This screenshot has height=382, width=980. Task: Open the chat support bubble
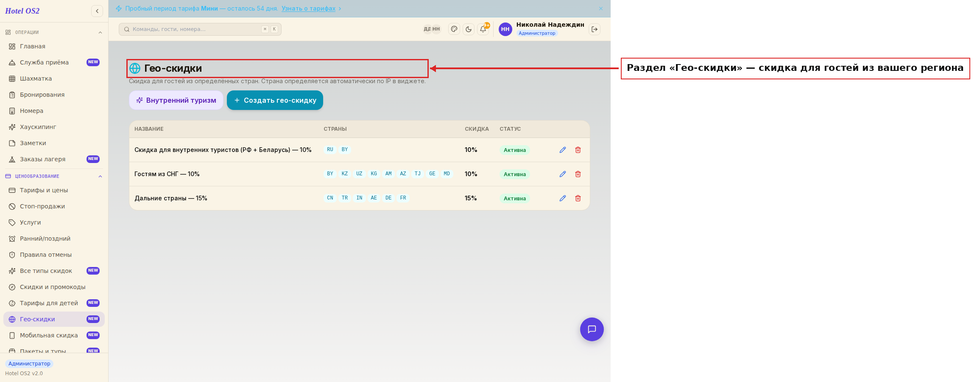592,329
